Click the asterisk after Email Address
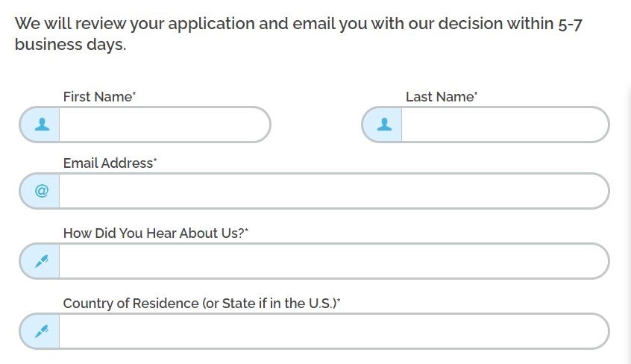 155,160
